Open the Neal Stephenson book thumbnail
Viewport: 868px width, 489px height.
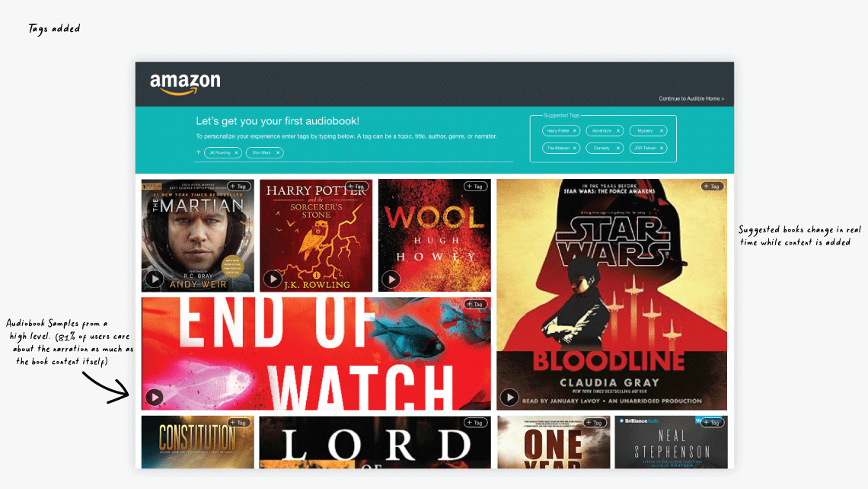[x=671, y=442]
